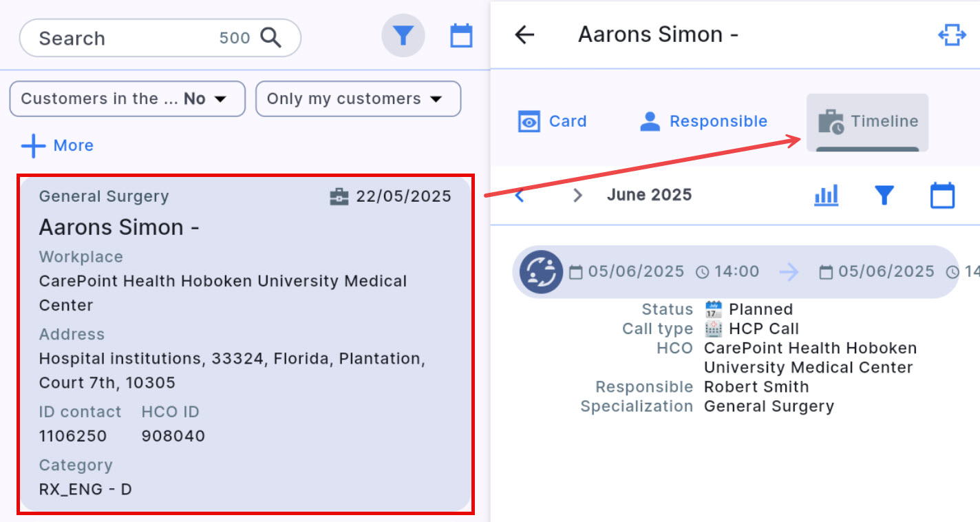Switch to the Card tab
Viewport: 980px width, 522px height.
click(553, 122)
